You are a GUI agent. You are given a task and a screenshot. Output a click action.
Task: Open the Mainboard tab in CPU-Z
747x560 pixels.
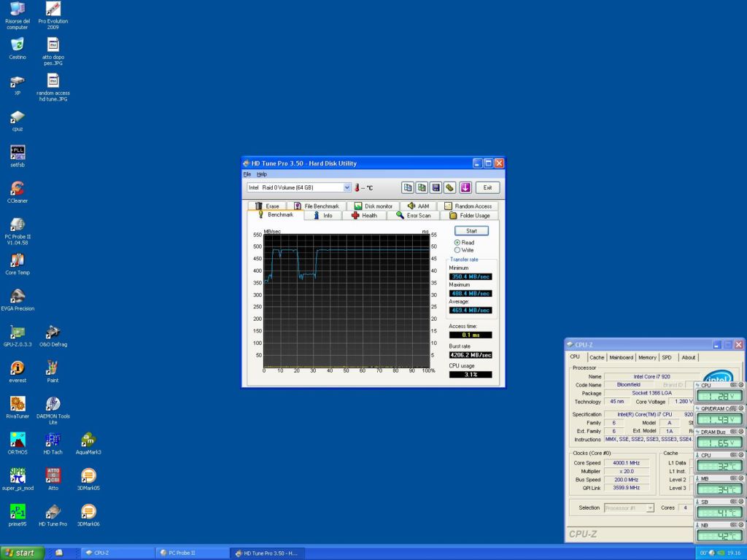click(622, 357)
